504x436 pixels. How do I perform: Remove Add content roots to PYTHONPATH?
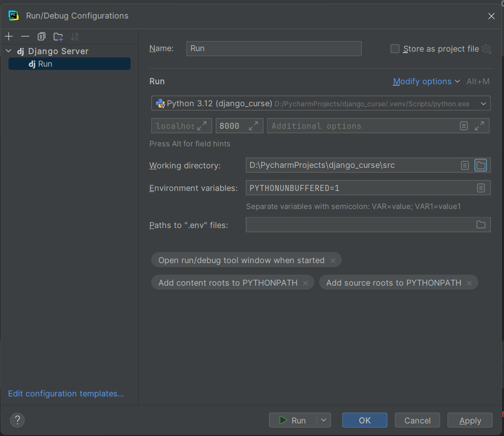tap(306, 283)
